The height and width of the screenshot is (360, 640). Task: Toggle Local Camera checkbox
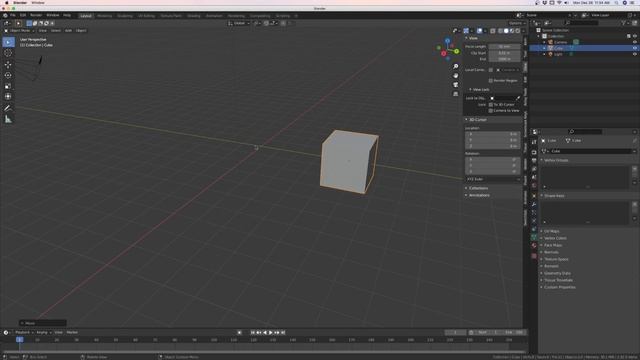[x=491, y=70]
